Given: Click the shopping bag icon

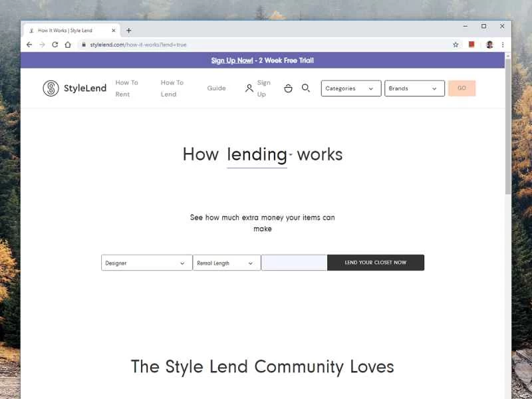Looking at the screenshot, I should (288, 88).
